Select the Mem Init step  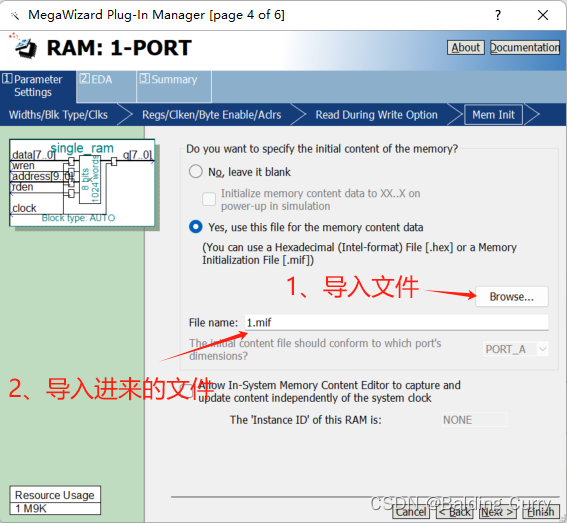click(493, 115)
